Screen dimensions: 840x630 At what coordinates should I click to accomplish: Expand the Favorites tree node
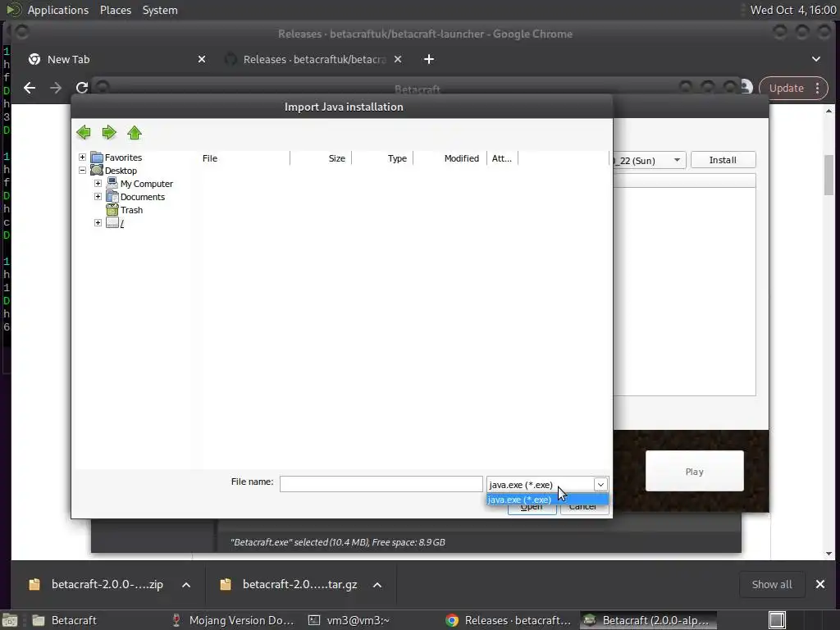pos(82,157)
